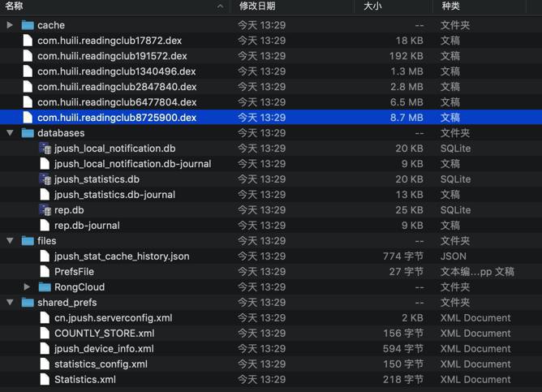Select the jpush_device_info.xml file name

[104, 348]
